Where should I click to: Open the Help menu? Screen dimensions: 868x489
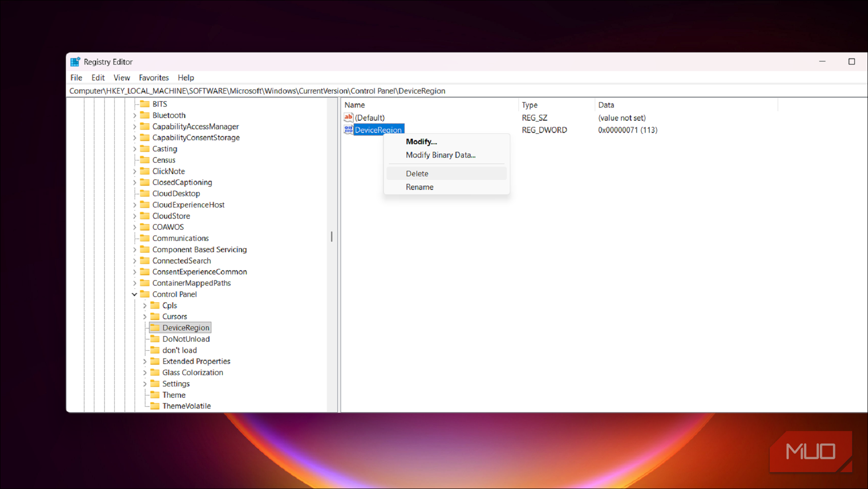(x=186, y=78)
